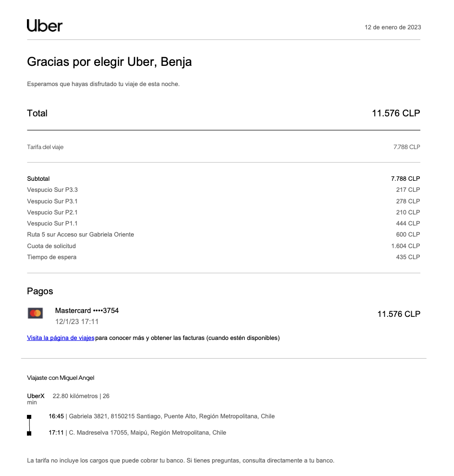Click the 'Tarifa del viaje' row label
Viewport: 454px width, 476px height.
click(45, 147)
